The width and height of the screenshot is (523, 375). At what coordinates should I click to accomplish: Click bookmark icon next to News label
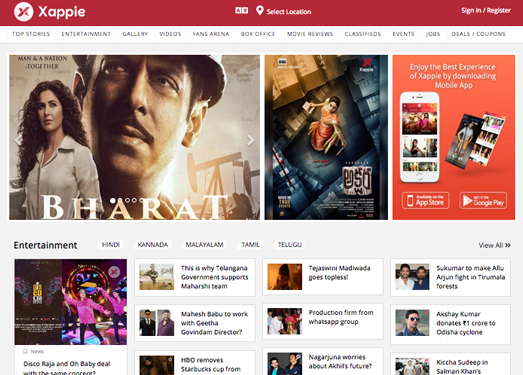[x=25, y=351]
